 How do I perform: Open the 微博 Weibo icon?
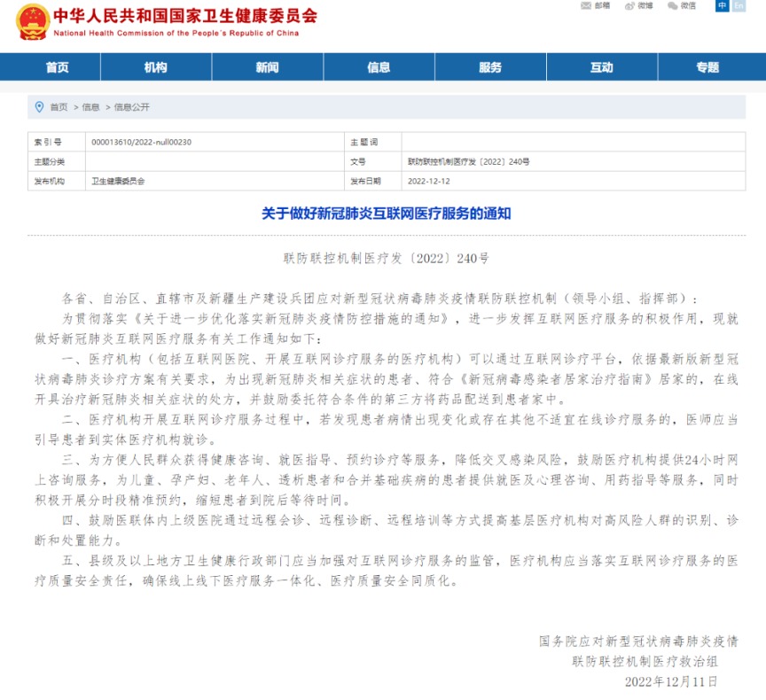630,6
